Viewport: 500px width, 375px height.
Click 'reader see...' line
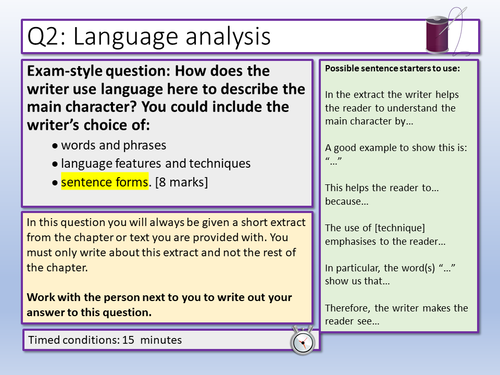(352, 321)
